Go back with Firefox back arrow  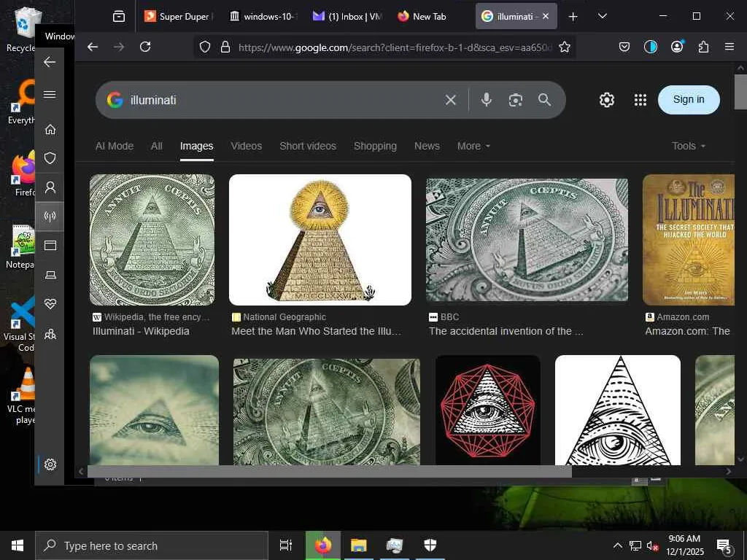point(93,47)
